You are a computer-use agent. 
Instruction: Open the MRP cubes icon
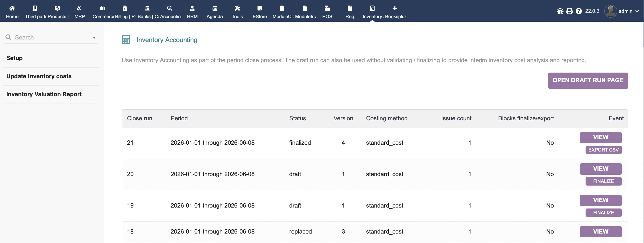click(80, 8)
